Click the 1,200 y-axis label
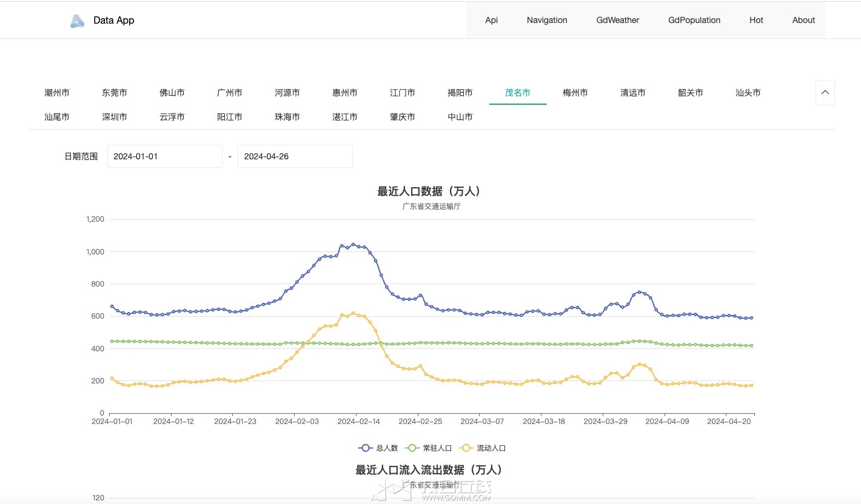The image size is (861, 504). click(95, 219)
